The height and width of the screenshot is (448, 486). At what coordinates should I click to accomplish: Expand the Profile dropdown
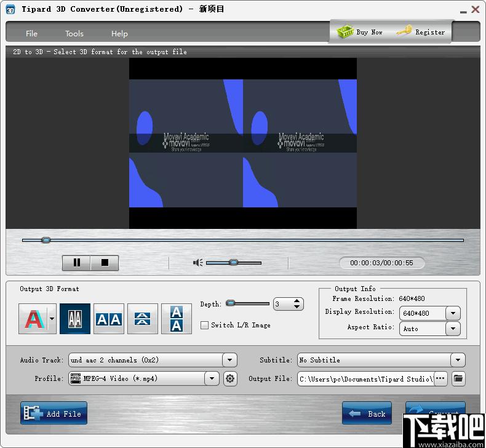(212, 378)
